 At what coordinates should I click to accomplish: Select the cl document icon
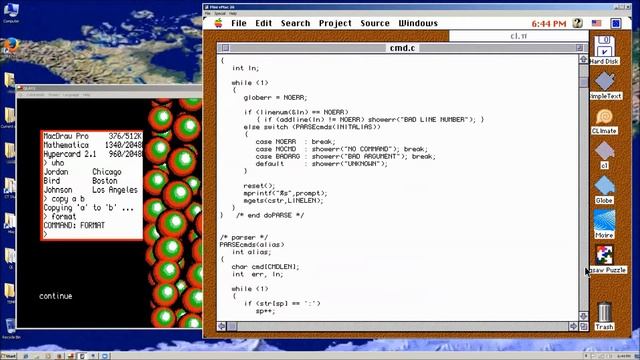pos(604,155)
